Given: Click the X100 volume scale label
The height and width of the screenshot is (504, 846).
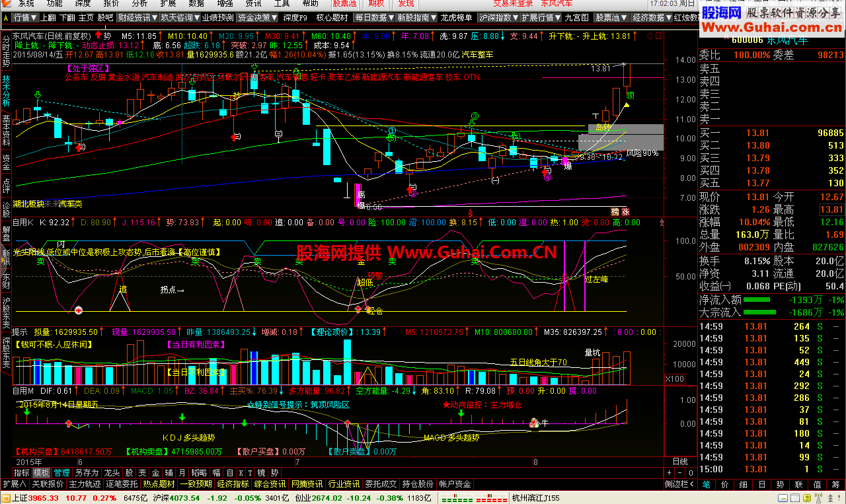Looking at the screenshot, I should click(674, 379).
